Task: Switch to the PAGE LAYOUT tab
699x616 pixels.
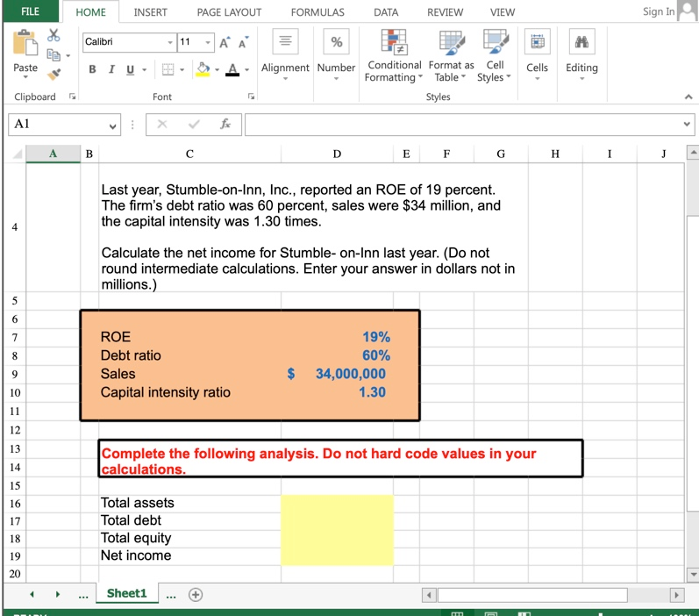Action: click(229, 12)
